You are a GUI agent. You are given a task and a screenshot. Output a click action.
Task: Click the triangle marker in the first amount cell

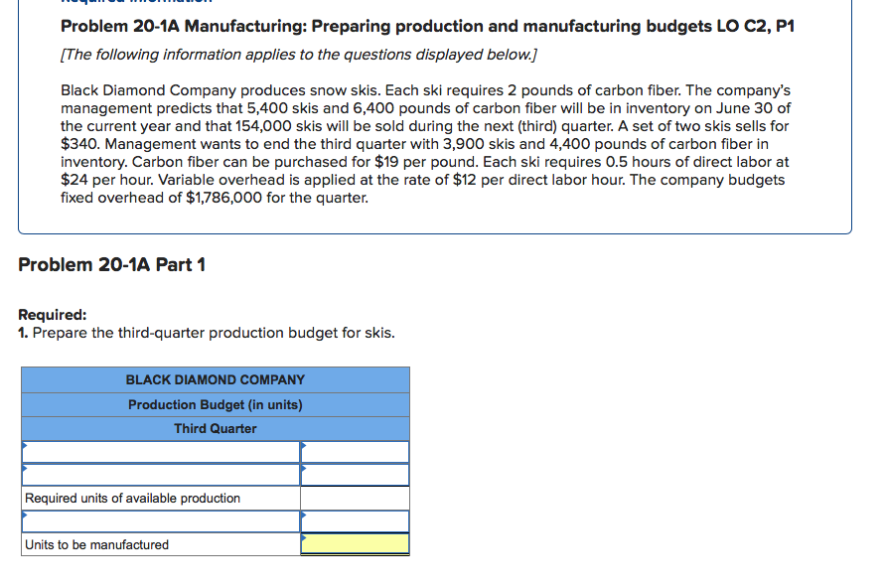point(304,445)
